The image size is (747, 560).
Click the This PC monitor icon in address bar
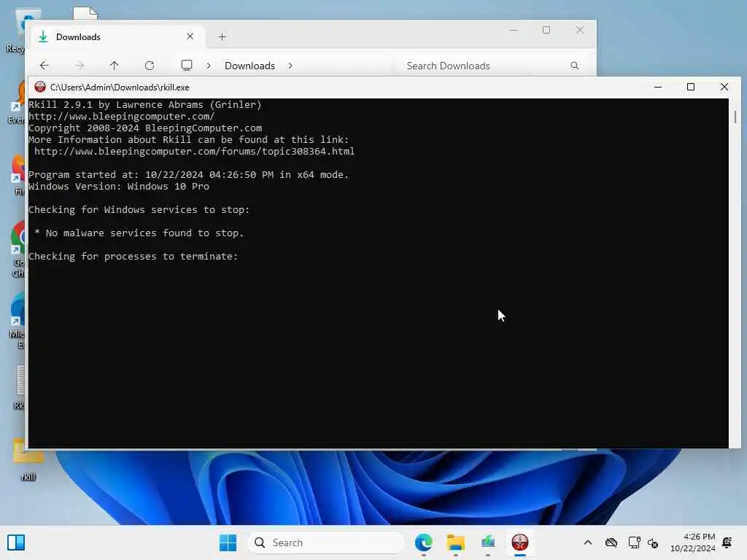coord(187,65)
